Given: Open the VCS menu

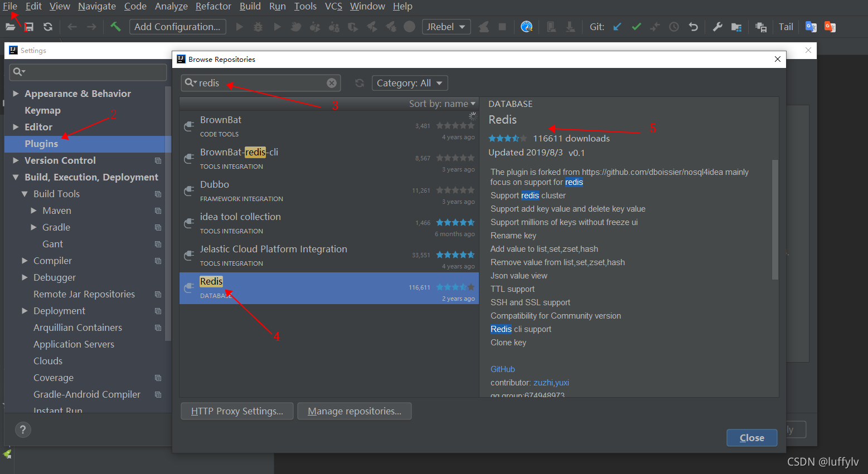Looking at the screenshot, I should tap(333, 6).
